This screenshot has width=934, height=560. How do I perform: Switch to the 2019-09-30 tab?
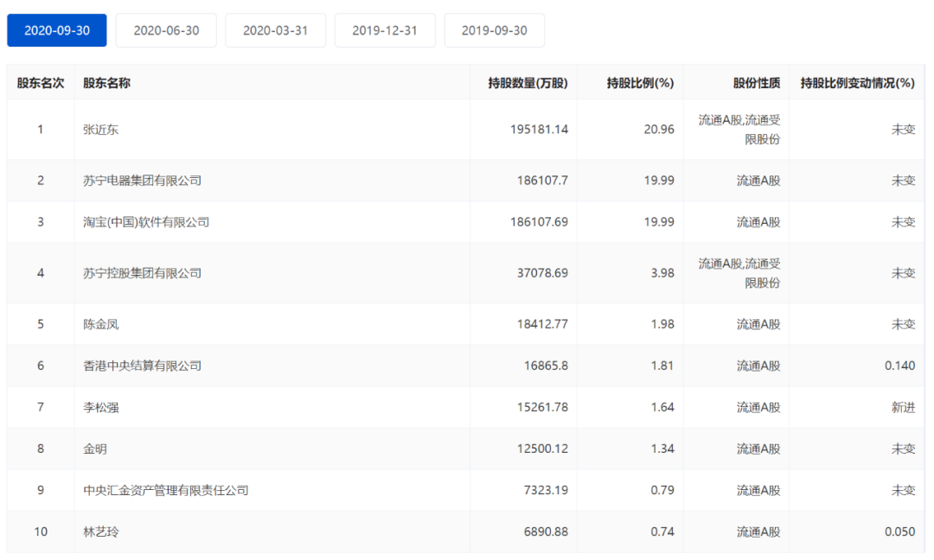(x=494, y=30)
